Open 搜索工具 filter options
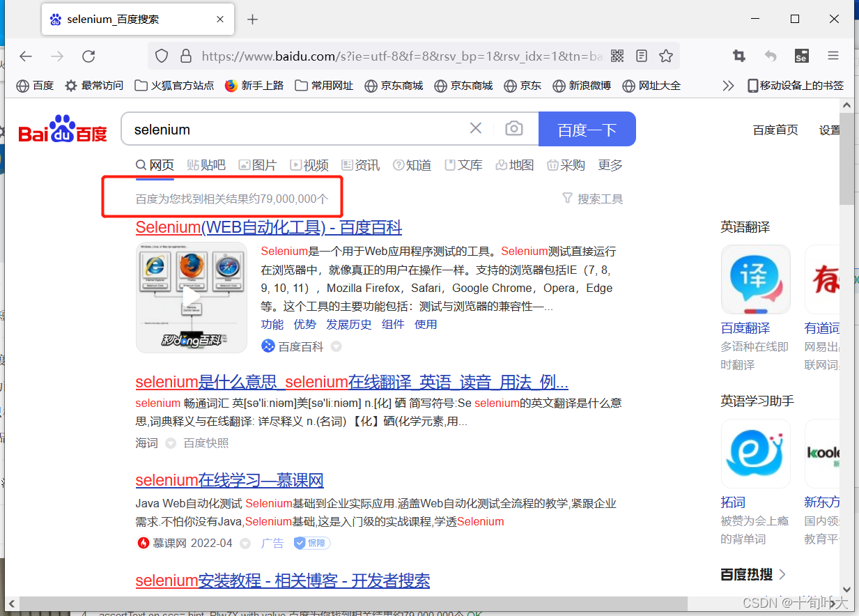Image resolution: width=859 pixels, height=616 pixels. pyautogui.click(x=592, y=199)
